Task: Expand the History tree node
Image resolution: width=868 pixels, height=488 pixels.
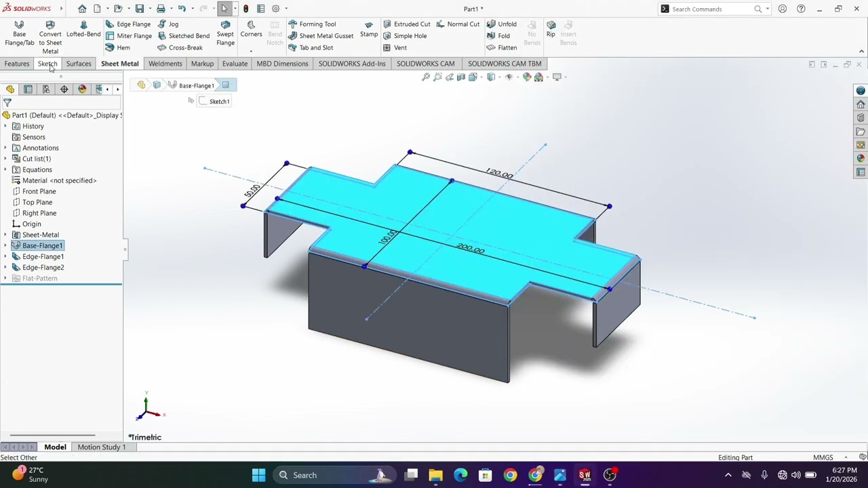Action: coord(5,126)
